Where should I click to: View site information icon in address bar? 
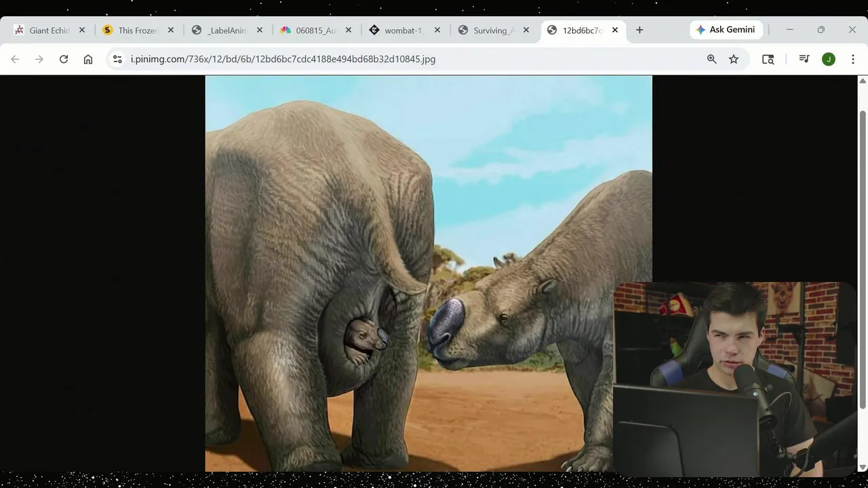click(x=117, y=59)
